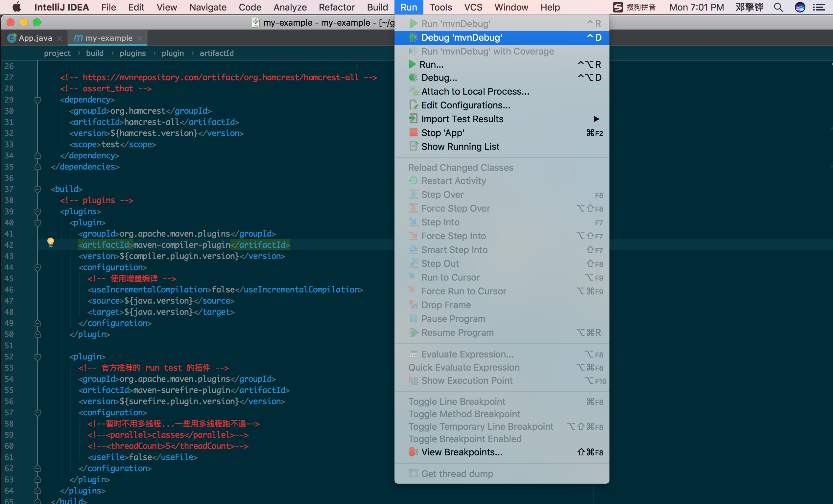Click the Attach to Local Process icon

[413, 91]
